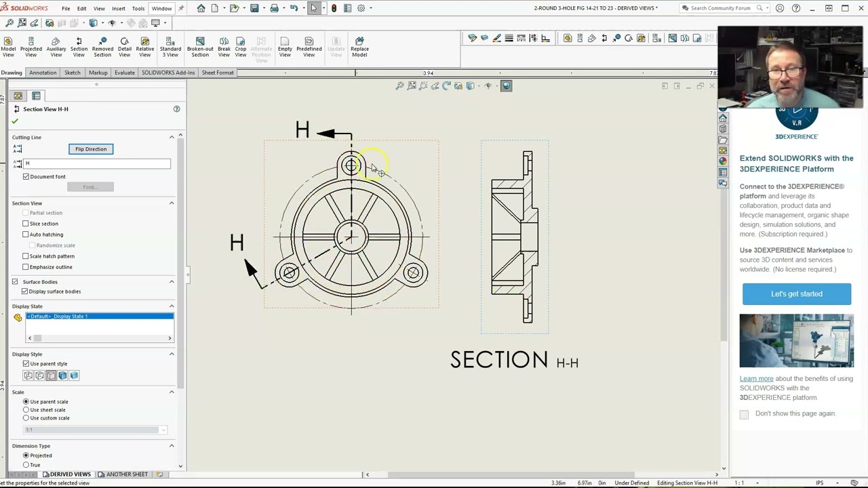Click the Section View tool

pyautogui.click(x=79, y=46)
